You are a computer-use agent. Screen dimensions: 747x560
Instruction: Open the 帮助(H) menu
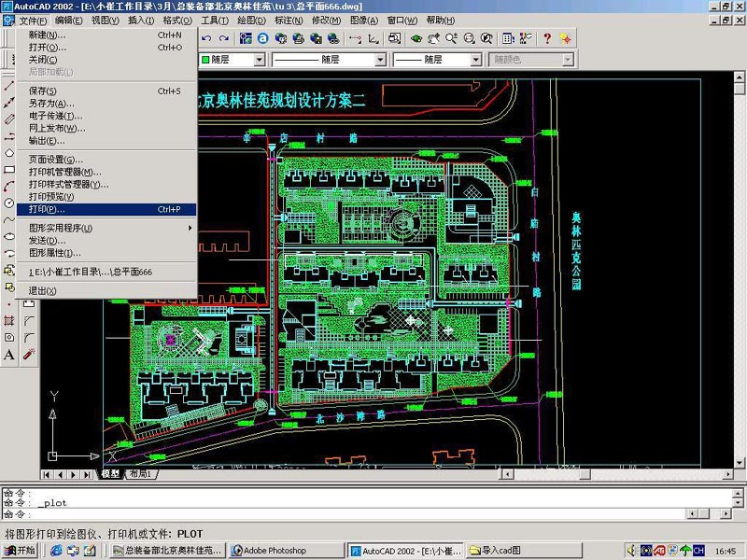pos(440,21)
